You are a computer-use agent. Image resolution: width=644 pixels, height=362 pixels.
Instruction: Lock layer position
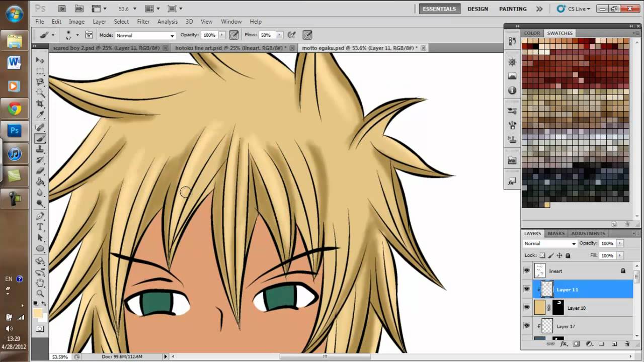pyautogui.click(x=559, y=255)
